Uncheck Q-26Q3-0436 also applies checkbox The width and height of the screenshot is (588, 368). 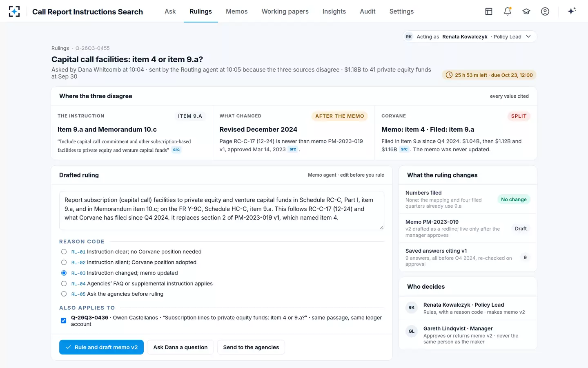click(x=64, y=321)
